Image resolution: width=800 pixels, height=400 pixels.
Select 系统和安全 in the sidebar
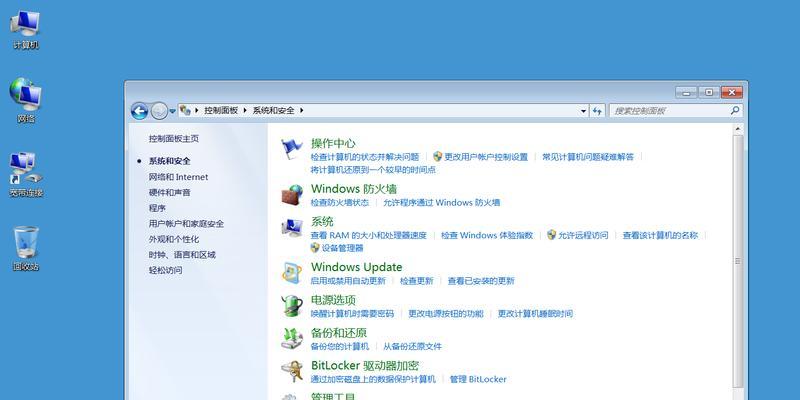click(169, 161)
